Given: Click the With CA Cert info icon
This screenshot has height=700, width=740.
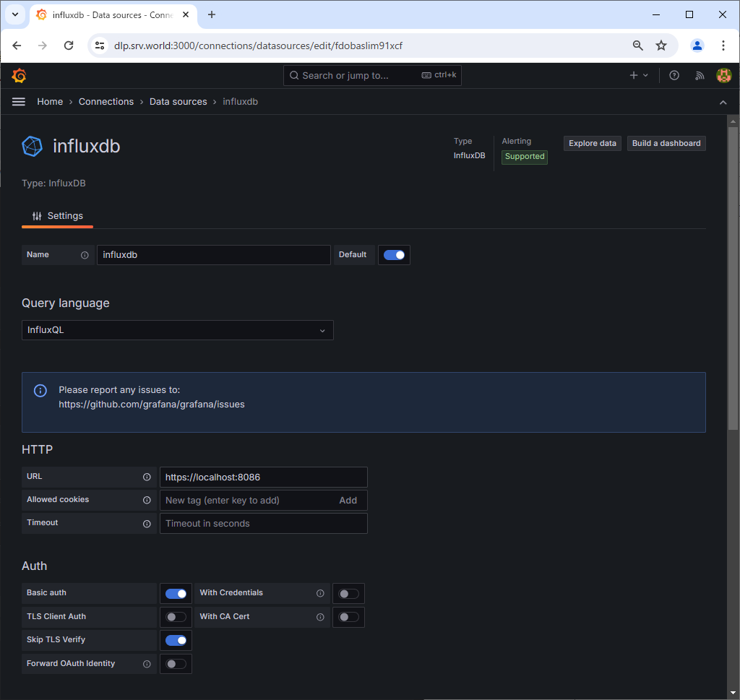Looking at the screenshot, I should [320, 617].
